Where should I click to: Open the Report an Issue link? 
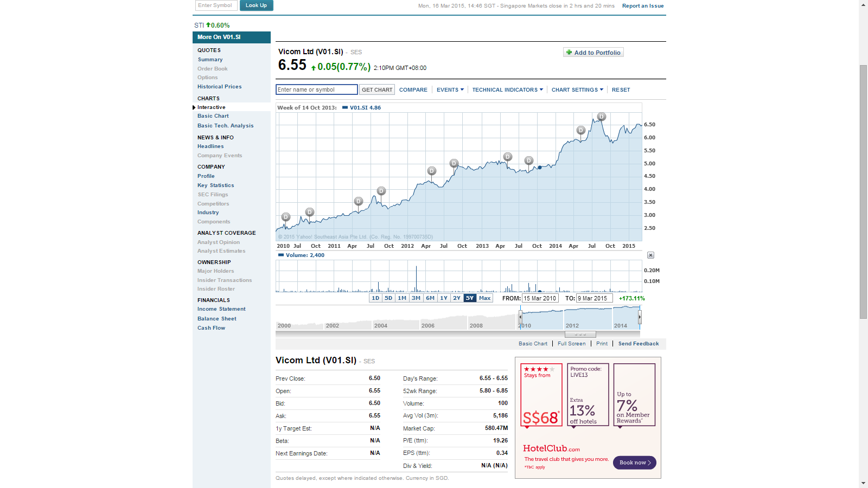coord(643,6)
